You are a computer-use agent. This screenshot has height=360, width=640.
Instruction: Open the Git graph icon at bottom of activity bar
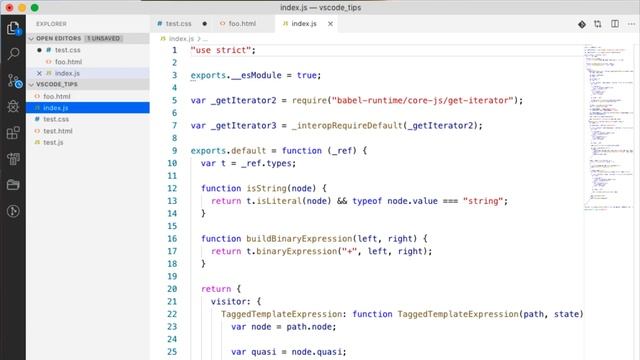(13, 211)
